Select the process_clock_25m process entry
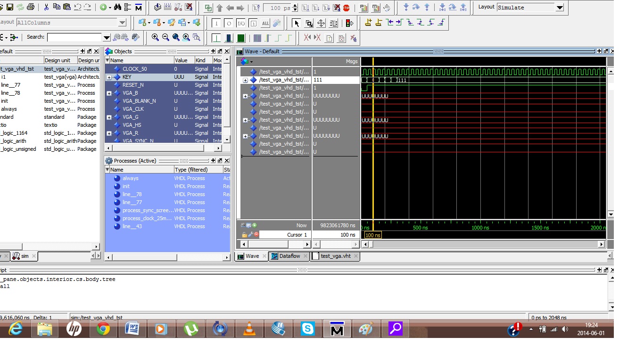Viewport: 644px width, 362px height. click(x=147, y=218)
